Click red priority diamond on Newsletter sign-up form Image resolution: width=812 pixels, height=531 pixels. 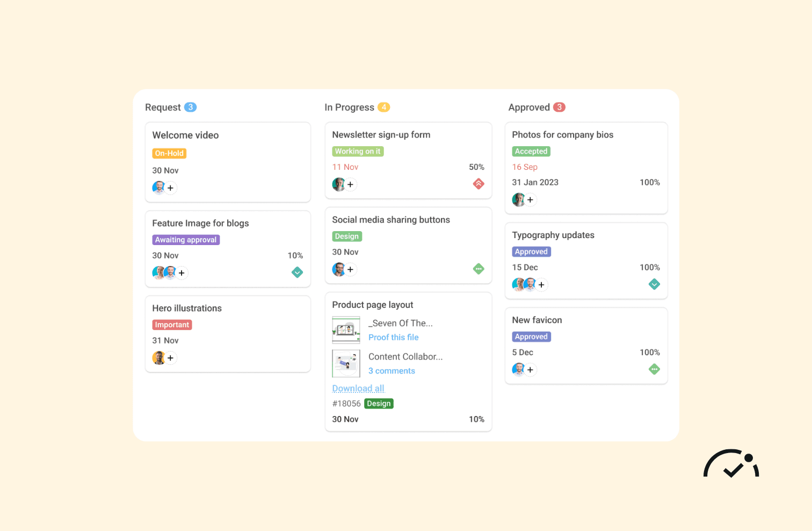coord(479,184)
